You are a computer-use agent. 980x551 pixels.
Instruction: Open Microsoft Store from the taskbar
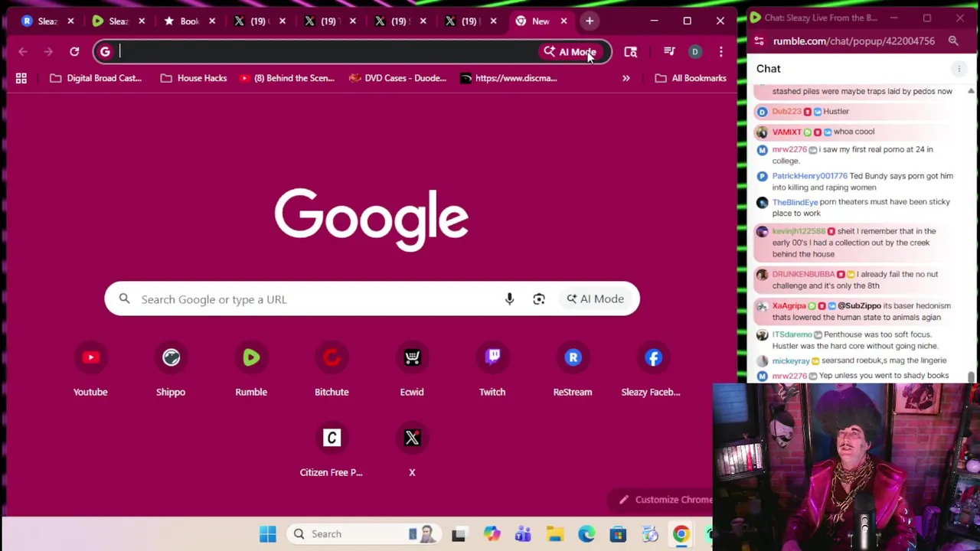pos(618,534)
